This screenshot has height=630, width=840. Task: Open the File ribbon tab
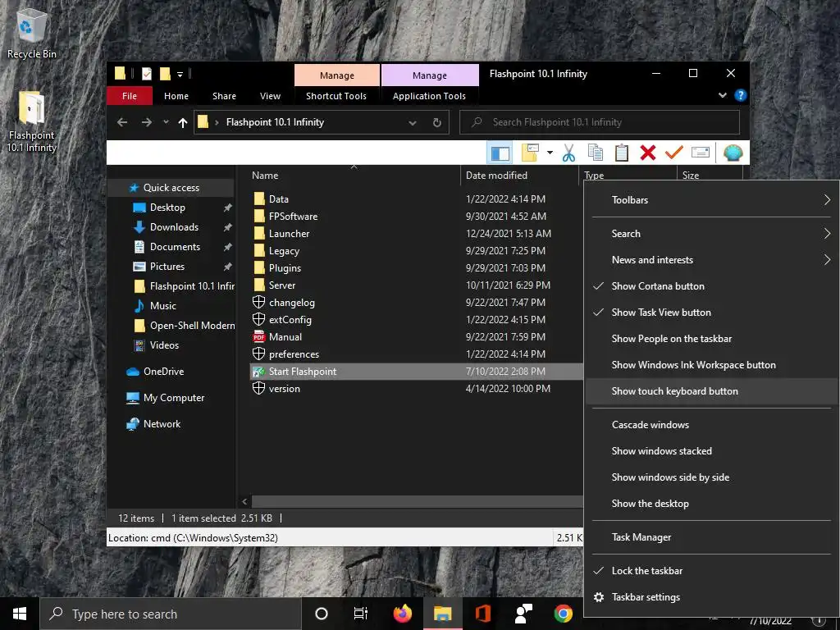pyautogui.click(x=130, y=96)
